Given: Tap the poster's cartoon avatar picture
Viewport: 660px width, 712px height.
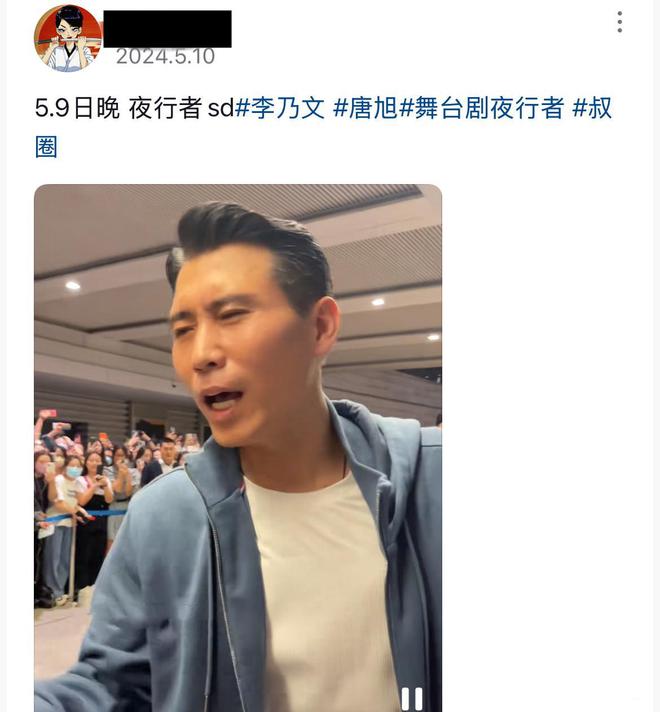Looking at the screenshot, I should coord(68,38).
